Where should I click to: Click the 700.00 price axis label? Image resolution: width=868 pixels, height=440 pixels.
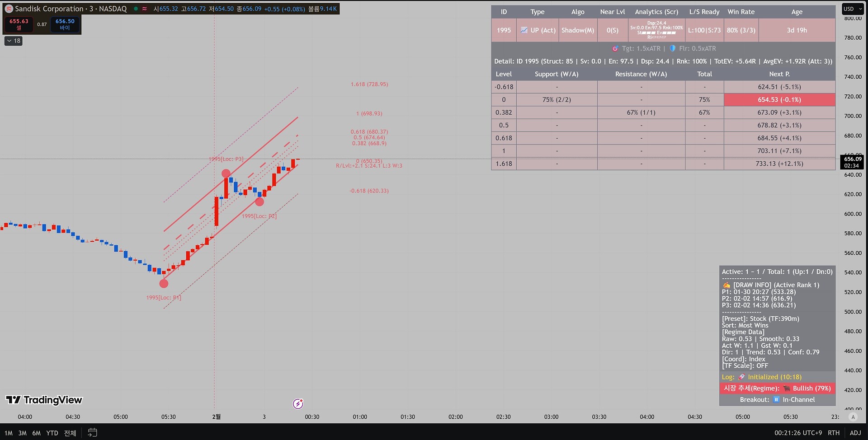853,116
